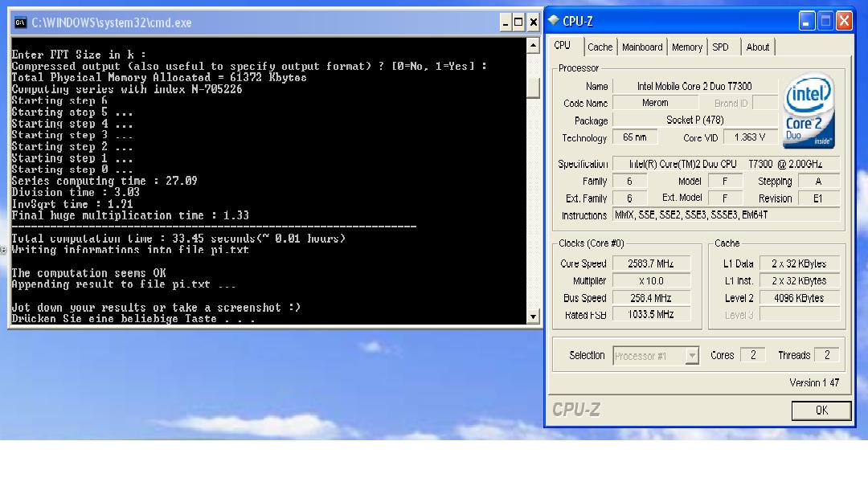Click the OK button in CPU-Z
868x482 pixels.
coord(821,411)
